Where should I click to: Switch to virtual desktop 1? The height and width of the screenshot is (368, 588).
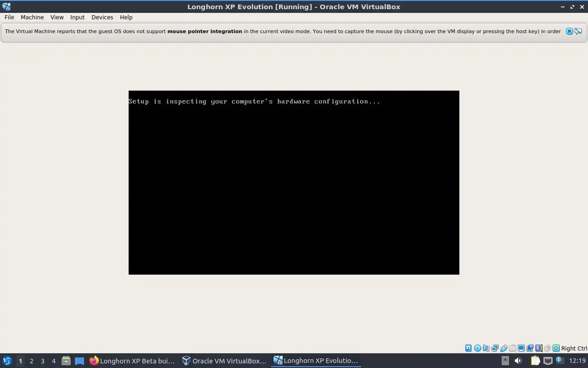pos(20,361)
